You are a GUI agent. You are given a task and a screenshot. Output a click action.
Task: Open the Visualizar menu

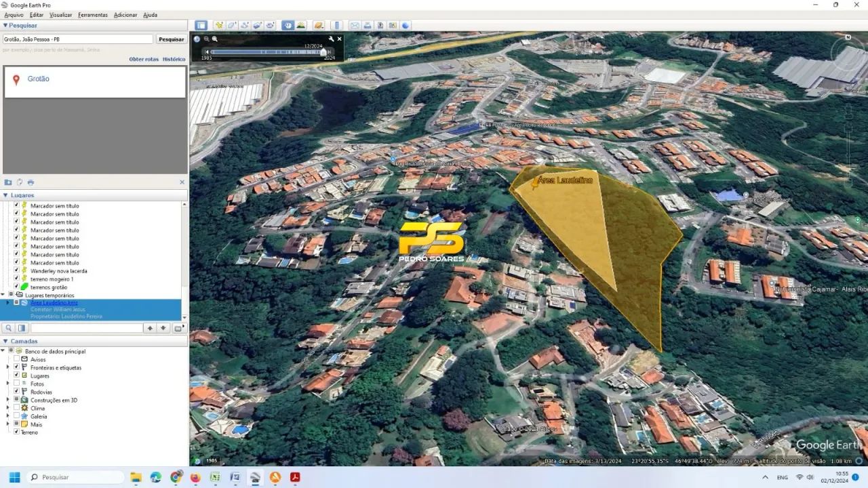[x=61, y=15]
